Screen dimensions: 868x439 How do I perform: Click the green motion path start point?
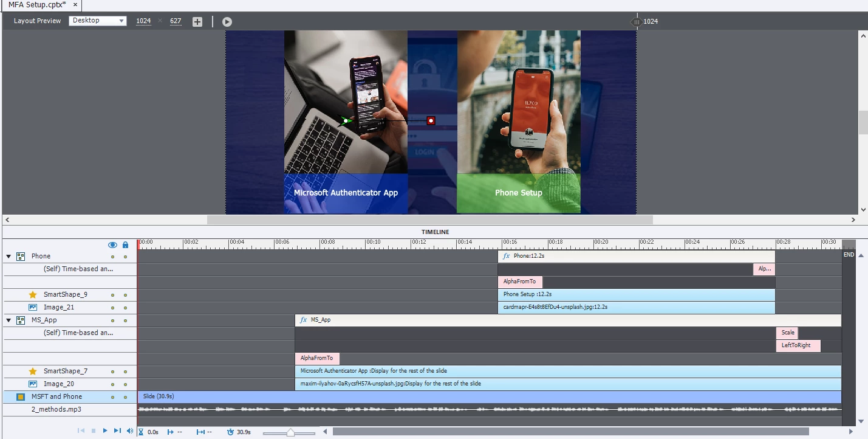coord(345,120)
